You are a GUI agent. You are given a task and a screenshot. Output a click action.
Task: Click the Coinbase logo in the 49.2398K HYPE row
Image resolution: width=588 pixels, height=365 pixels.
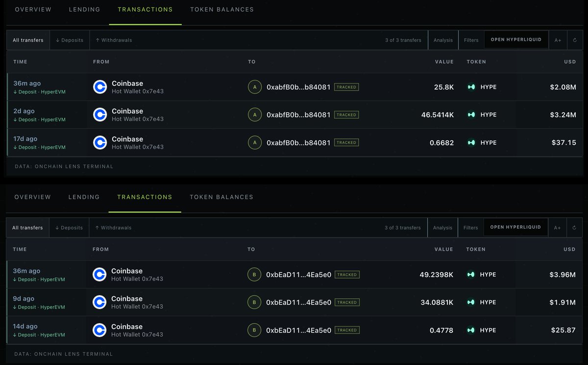99,274
